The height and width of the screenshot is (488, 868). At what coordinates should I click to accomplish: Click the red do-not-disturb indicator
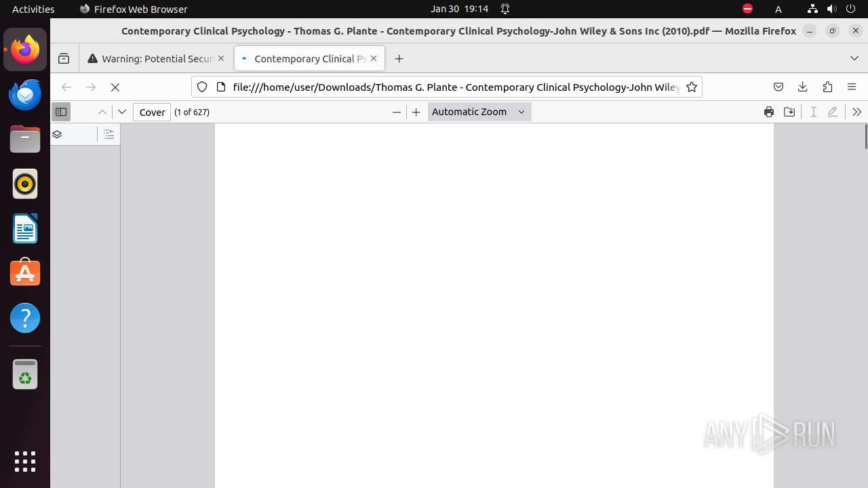(x=747, y=9)
